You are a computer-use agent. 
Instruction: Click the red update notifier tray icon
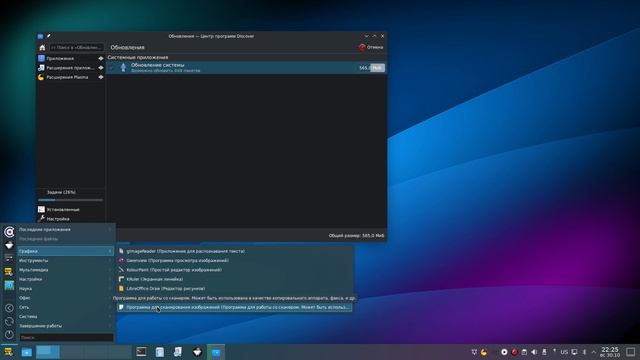click(x=514, y=352)
